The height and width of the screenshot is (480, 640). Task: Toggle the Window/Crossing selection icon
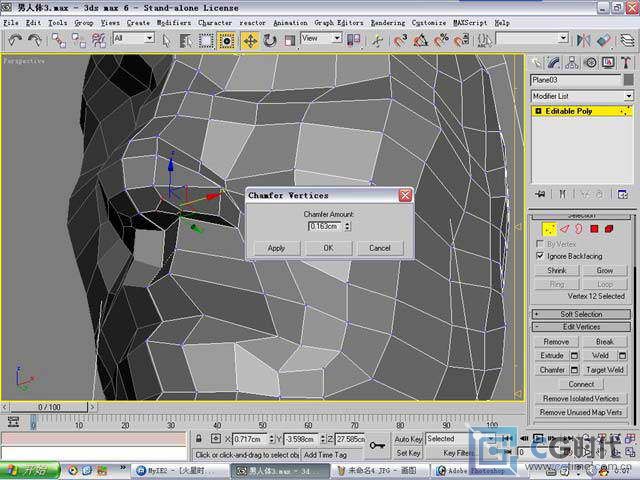coord(226,40)
